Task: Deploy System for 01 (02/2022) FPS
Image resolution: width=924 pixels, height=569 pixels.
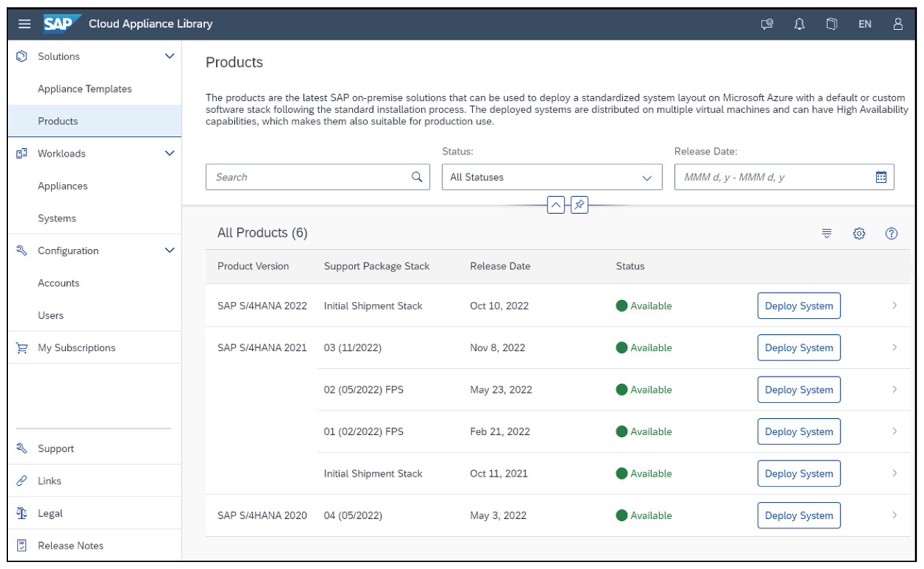Action: tap(799, 432)
